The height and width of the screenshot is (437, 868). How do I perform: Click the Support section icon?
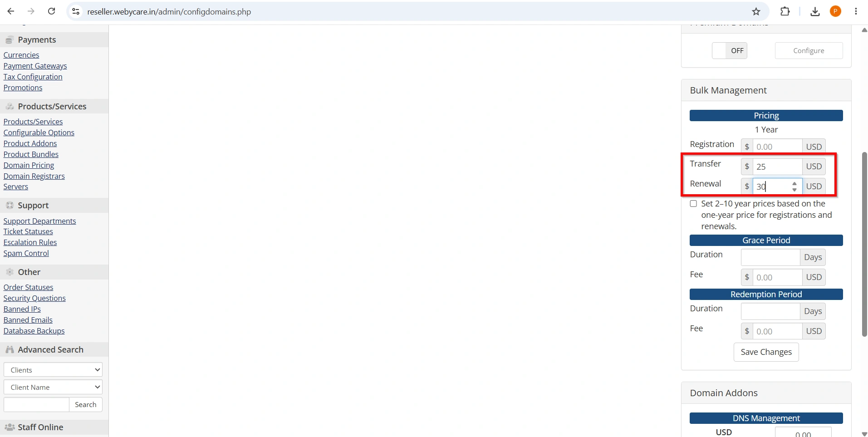click(x=10, y=206)
